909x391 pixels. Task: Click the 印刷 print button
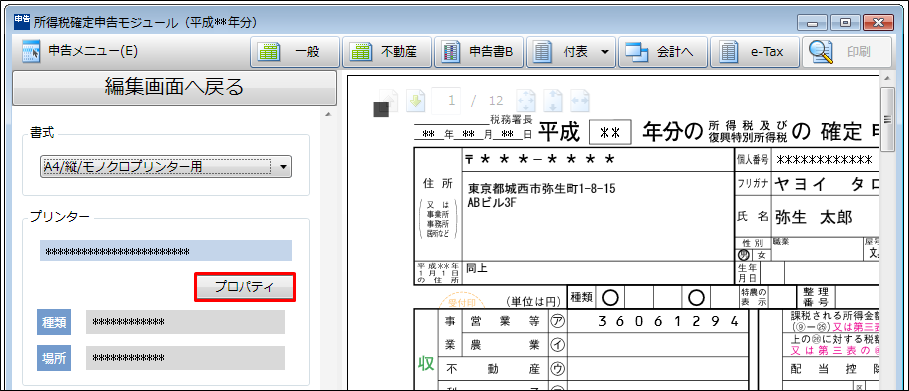pyautogui.click(x=847, y=52)
